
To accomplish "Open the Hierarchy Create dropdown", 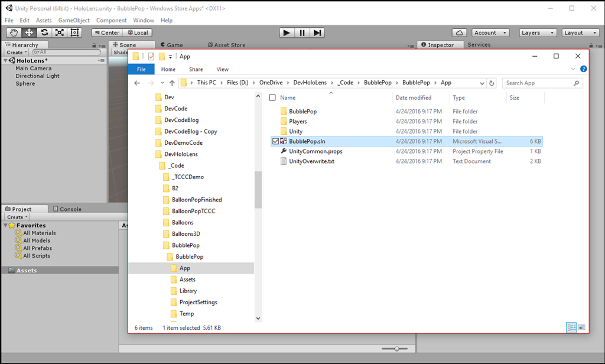I will point(17,53).
